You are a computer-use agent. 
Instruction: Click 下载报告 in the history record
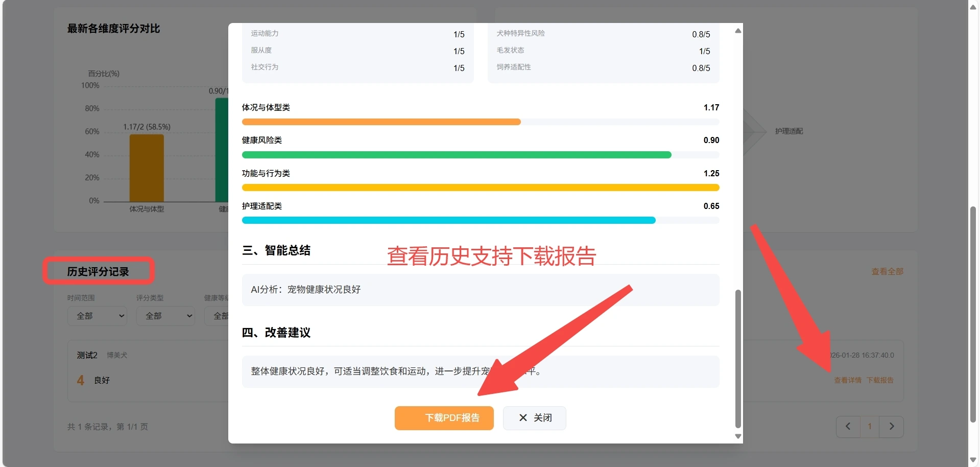pos(880,380)
